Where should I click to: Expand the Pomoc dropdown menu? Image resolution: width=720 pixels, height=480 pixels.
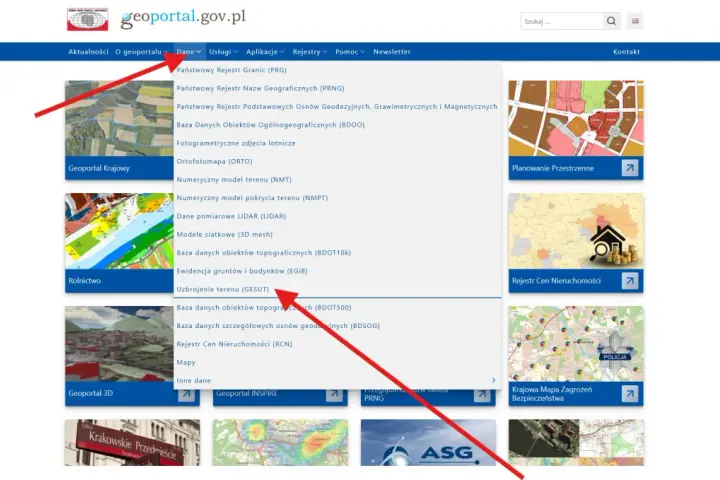coord(350,52)
